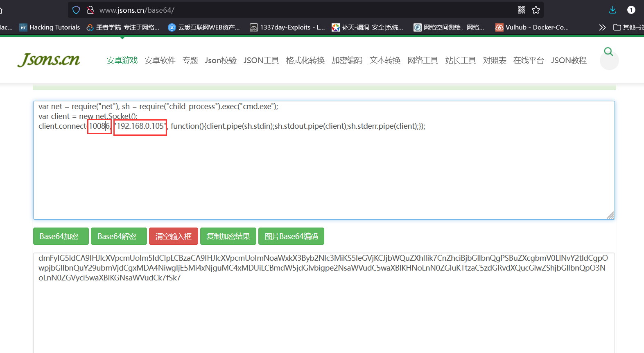Open the 格式化转换 menu item

point(305,61)
